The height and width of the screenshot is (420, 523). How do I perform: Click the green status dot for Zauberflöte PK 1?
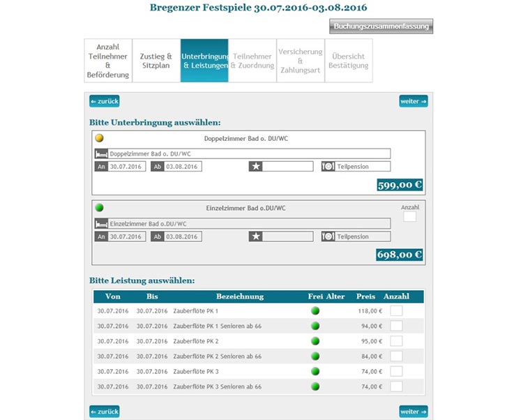tap(315, 311)
